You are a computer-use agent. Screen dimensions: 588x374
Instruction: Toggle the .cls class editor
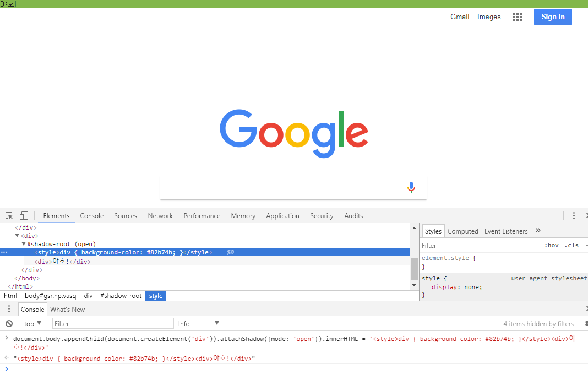tap(571, 245)
